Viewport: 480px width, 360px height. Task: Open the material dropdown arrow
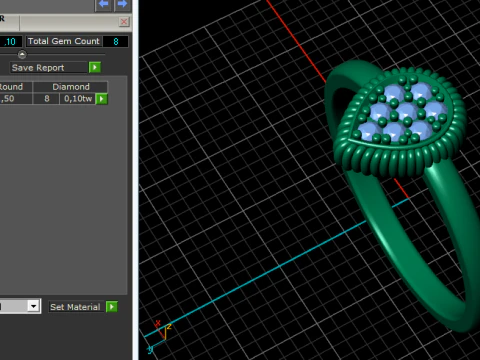(34, 306)
